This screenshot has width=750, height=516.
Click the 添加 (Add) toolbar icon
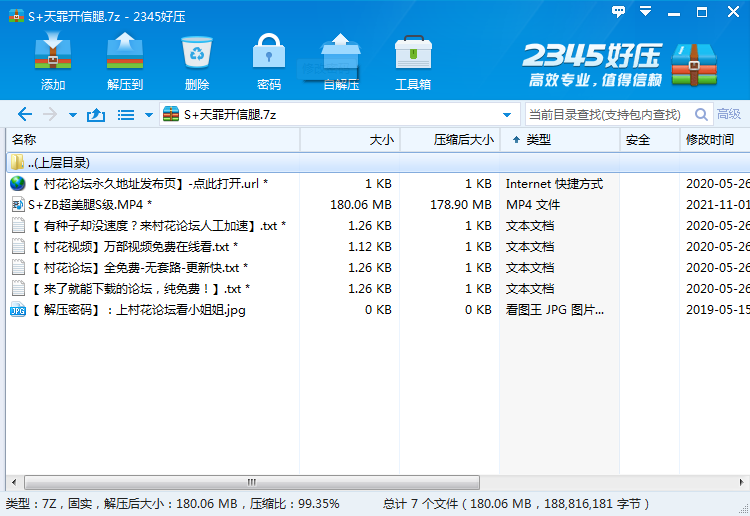click(53, 61)
